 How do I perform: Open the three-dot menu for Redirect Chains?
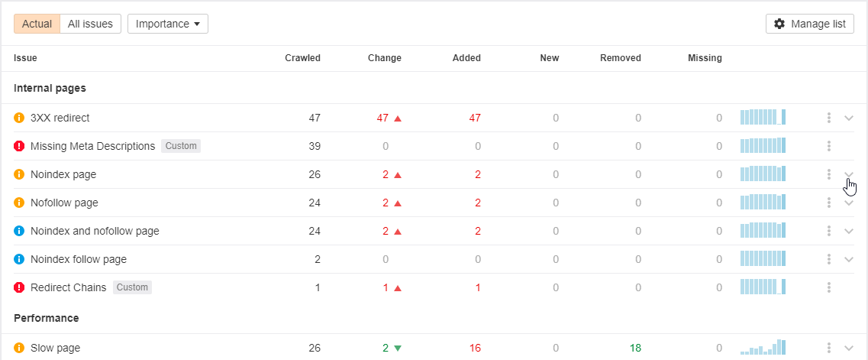(829, 287)
